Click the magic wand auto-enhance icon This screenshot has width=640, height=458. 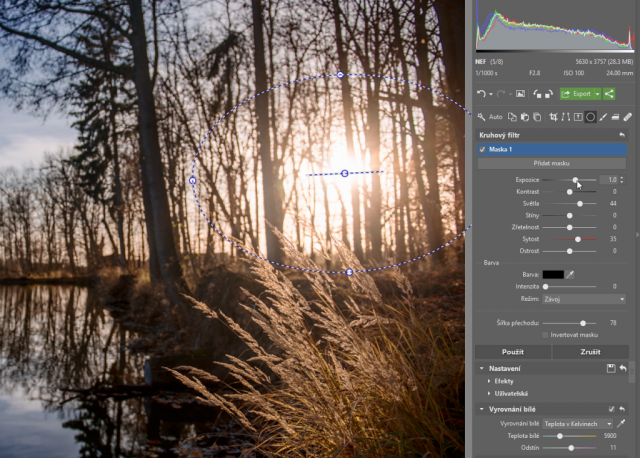coord(481,117)
